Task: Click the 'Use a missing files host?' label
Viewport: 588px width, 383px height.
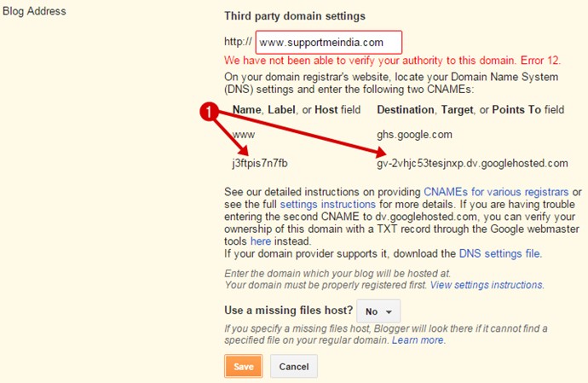Action: click(289, 310)
